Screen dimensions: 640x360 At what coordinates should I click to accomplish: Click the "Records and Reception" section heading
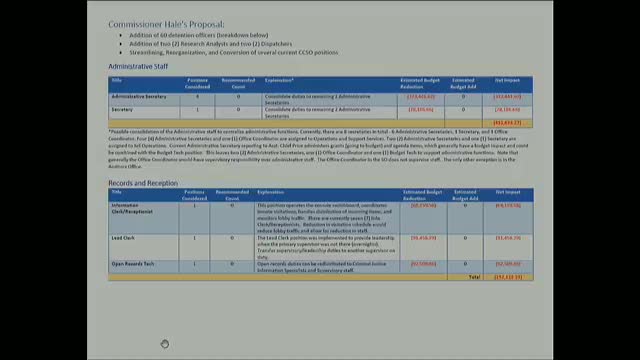(143, 183)
